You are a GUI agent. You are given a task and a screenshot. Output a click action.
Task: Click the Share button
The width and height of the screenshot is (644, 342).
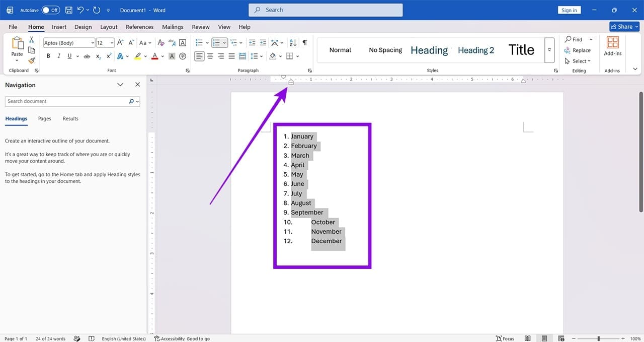click(624, 27)
